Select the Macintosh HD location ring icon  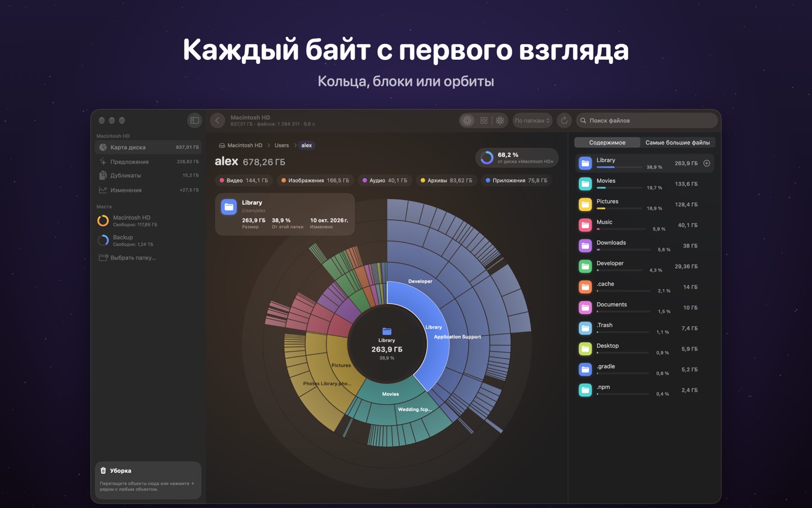[x=103, y=221]
